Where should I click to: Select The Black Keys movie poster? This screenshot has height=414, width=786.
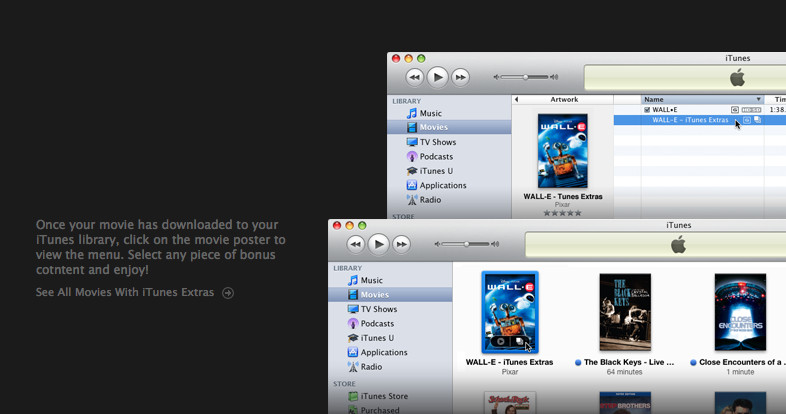[x=625, y=312]
